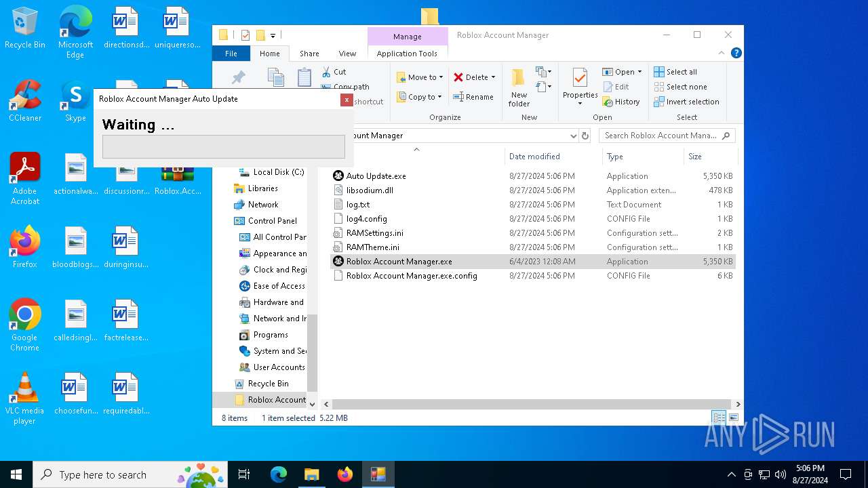
Task: Click the Search Roblox Account Manager box
Action: pos(667,136)
